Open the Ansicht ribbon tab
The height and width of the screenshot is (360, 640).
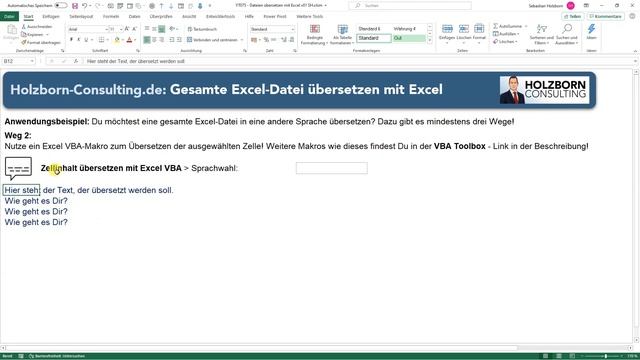click(x=189, y=16)
